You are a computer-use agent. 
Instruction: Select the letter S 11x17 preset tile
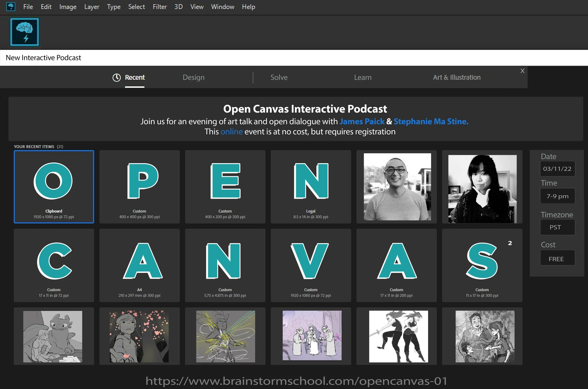point(482,265)
